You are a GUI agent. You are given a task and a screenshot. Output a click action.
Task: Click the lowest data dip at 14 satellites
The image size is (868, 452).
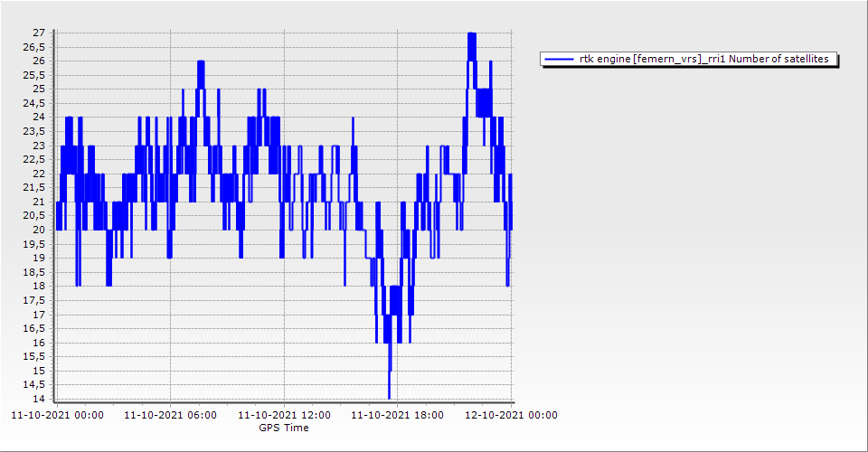[389, 397]
